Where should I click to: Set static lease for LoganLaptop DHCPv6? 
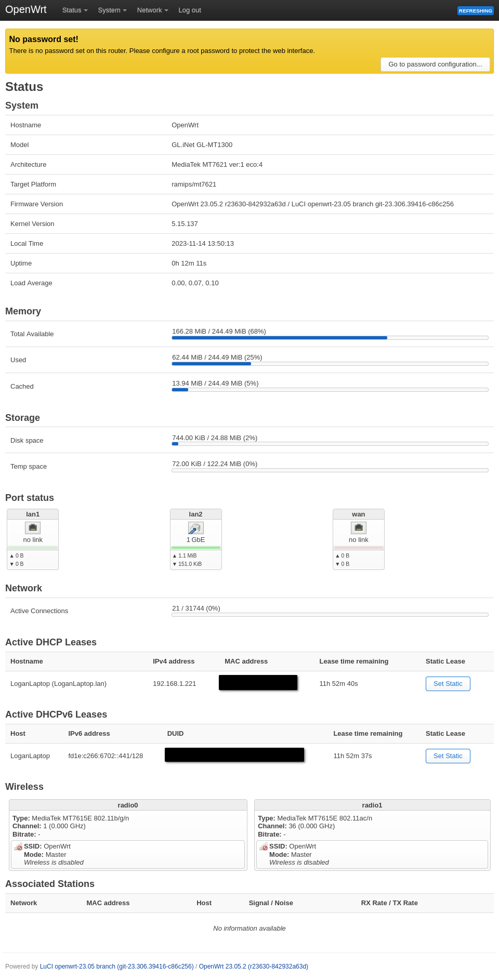click(x=448, y=756)
